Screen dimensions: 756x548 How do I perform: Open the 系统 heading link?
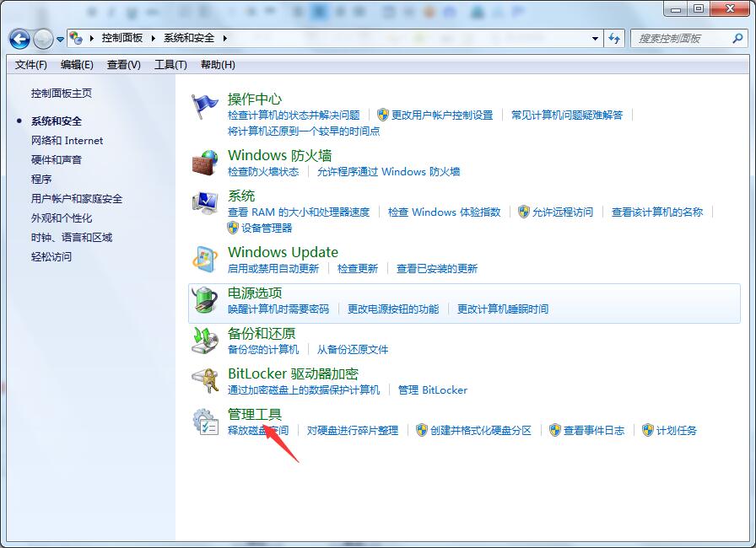(x=241, y=196)
